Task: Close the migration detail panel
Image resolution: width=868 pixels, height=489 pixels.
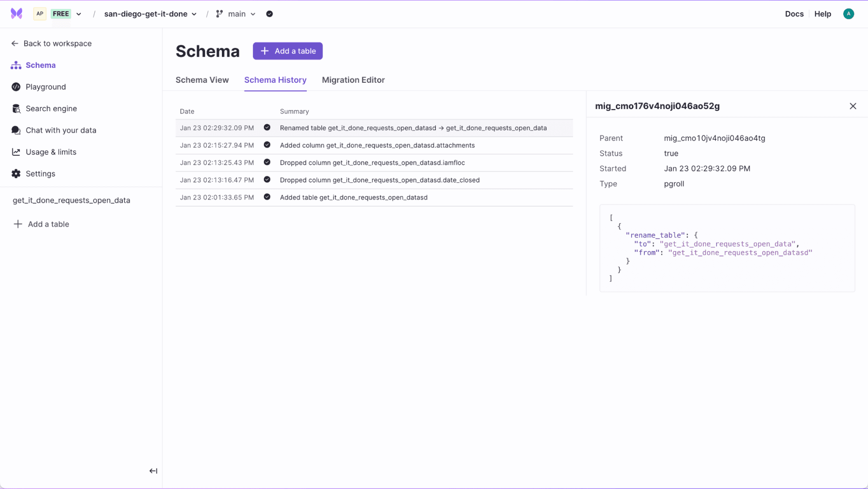Action: pos(853,106)
